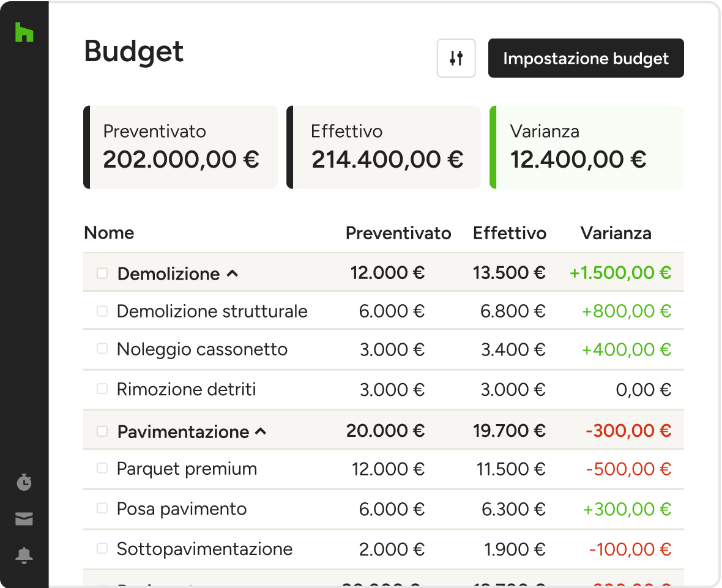Image resolution: width=722 pixels, height=588 pixels.
Task: Select the Parquet premium checkbox
Action: [x=102, y=469]
